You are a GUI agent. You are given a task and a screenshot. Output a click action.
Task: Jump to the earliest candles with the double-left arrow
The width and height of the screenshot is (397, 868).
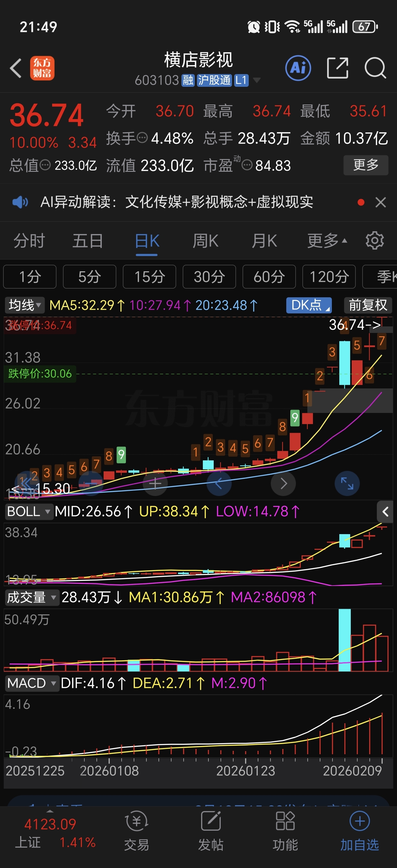[x=26, y=484]
